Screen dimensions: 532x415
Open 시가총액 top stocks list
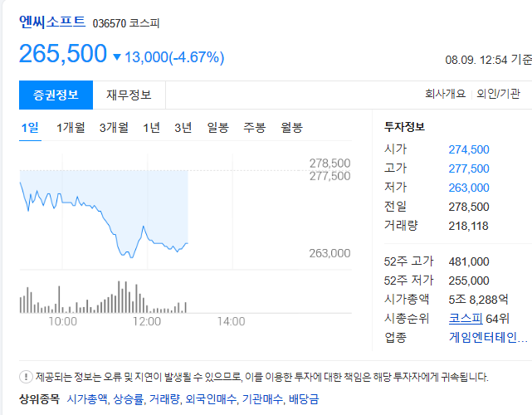click(x=86, y=399)
